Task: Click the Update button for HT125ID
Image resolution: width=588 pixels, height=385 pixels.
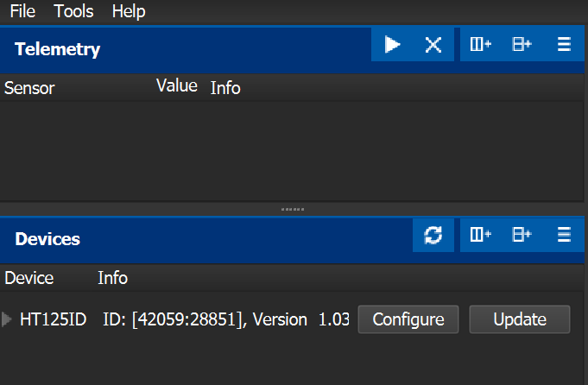Action: (x=520, y=319)
